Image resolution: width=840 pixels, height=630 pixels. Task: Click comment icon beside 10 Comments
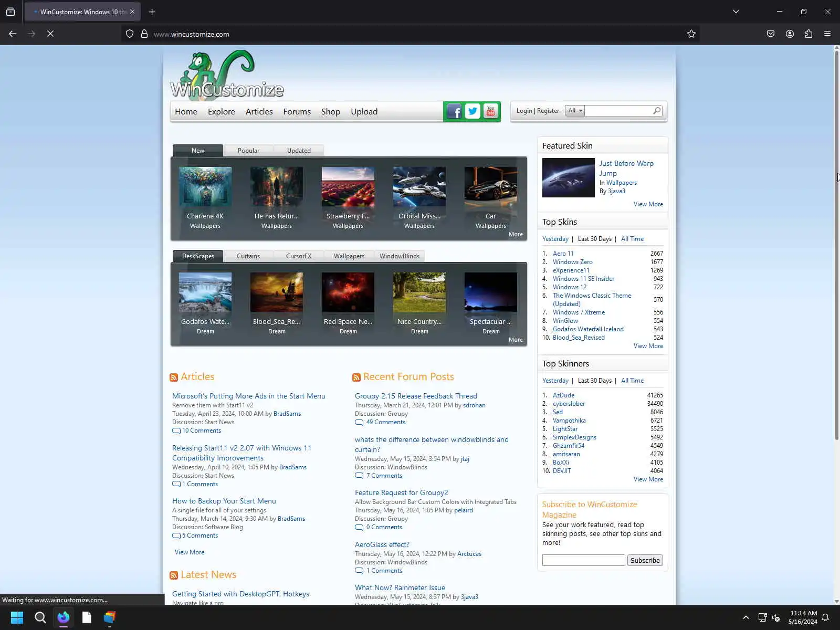[x=176, y=431]
